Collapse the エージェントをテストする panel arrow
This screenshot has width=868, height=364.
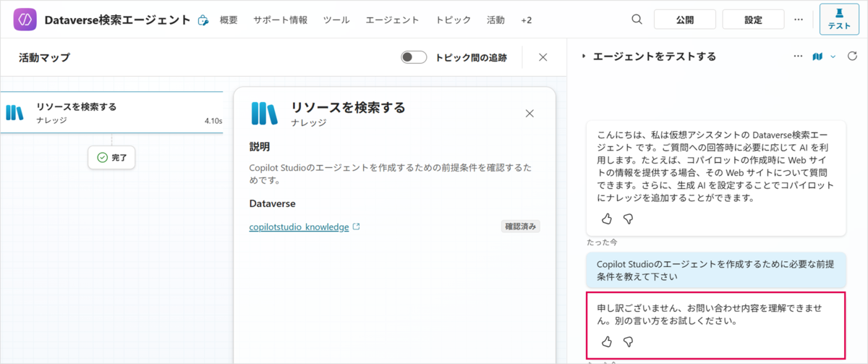584,56
